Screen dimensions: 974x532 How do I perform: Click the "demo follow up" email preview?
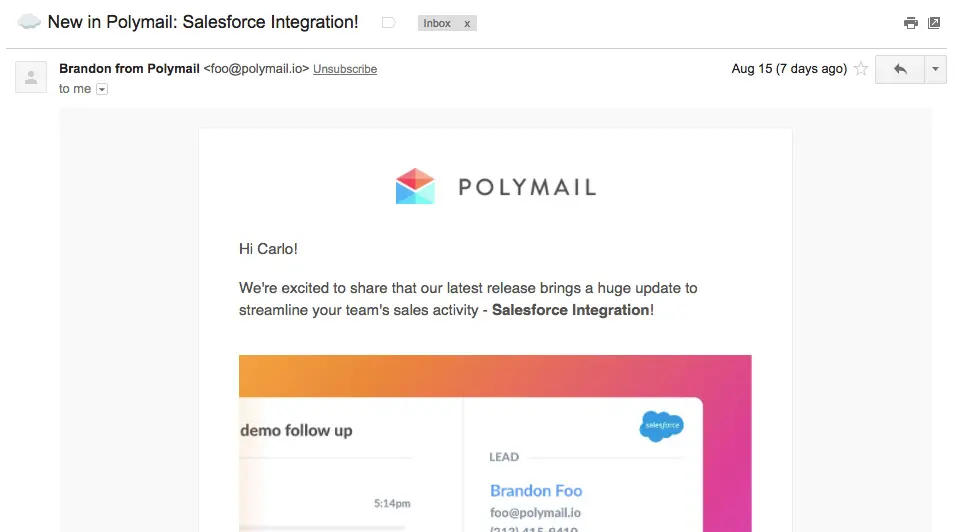pos(297,431)
